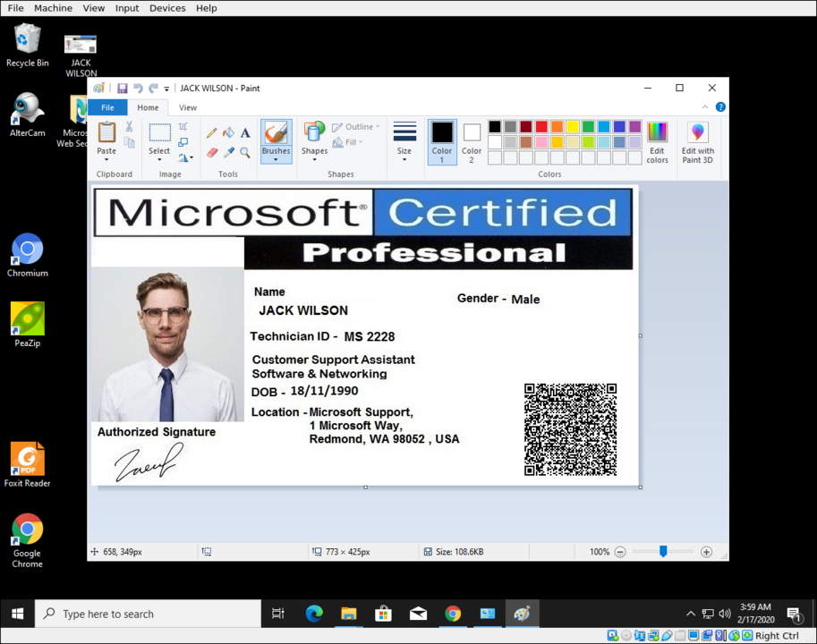The height and width of the screenshot is (644, 817).
Task: Redo the action in Paint title bar
Action: 153,89
